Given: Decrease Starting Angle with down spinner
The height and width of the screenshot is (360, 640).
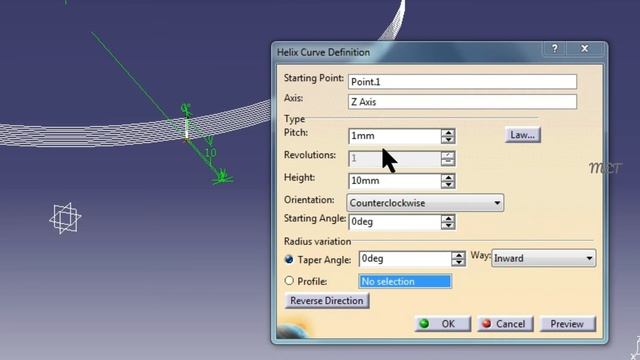Looking at the screenshot, I should (448, 226).
